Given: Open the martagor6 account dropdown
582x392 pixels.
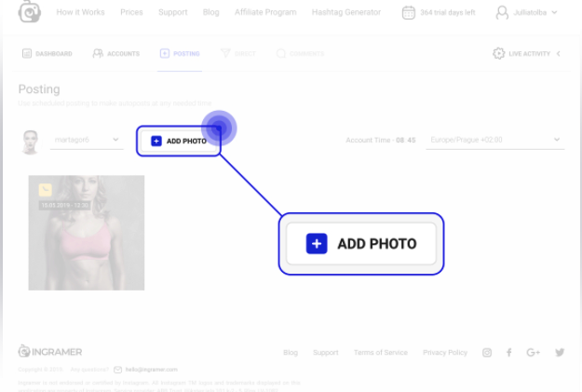Looking at the screenshot, I should point(87,140).
